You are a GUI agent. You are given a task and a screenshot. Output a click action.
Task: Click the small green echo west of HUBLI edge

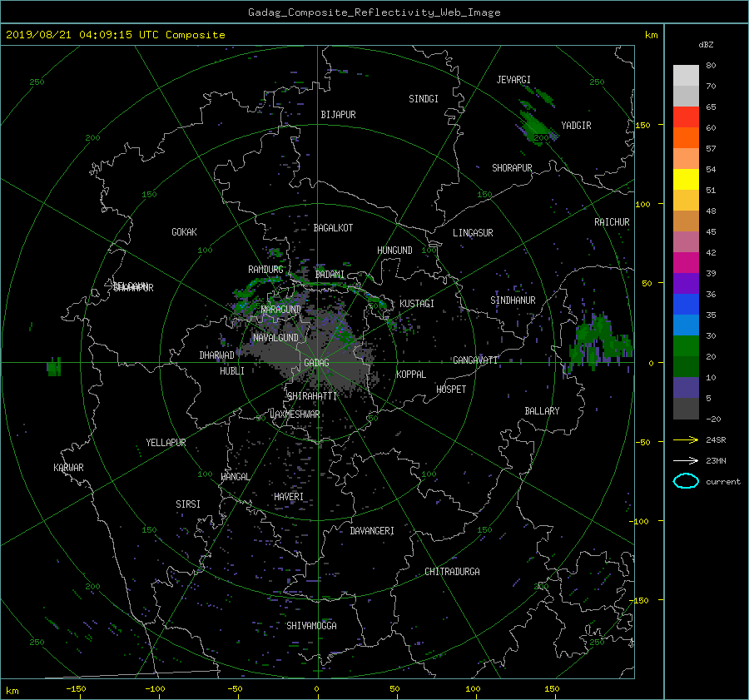(x=54, y=367)
